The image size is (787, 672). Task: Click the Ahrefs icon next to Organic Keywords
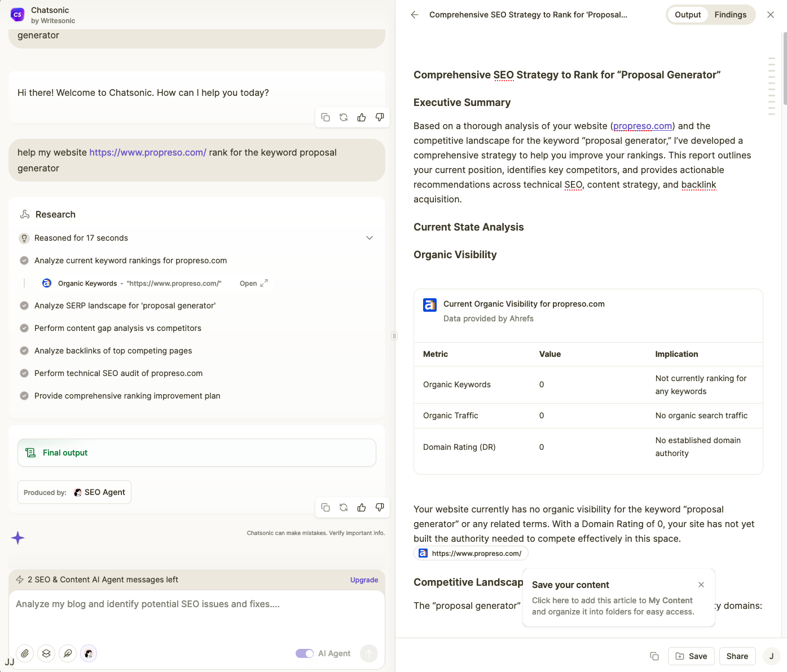[x=47, y=283]
